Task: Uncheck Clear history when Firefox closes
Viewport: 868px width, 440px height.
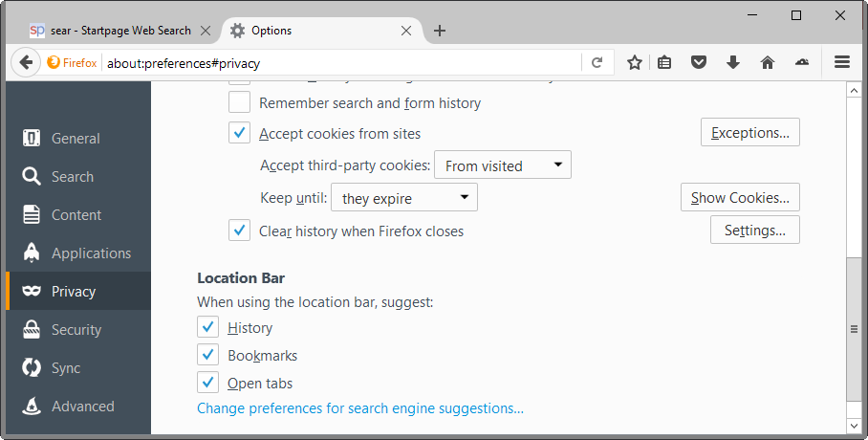Action: [x=239, y=231]
